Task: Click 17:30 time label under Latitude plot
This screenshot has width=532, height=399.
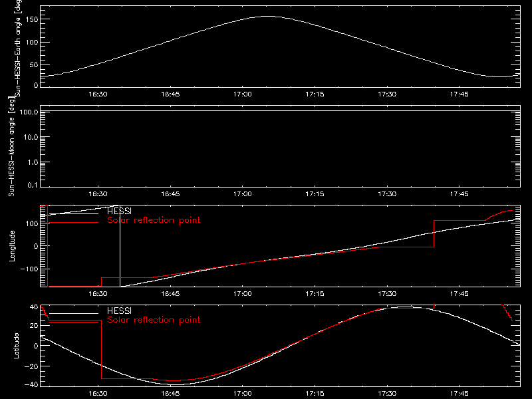Action: coord(387,394)
